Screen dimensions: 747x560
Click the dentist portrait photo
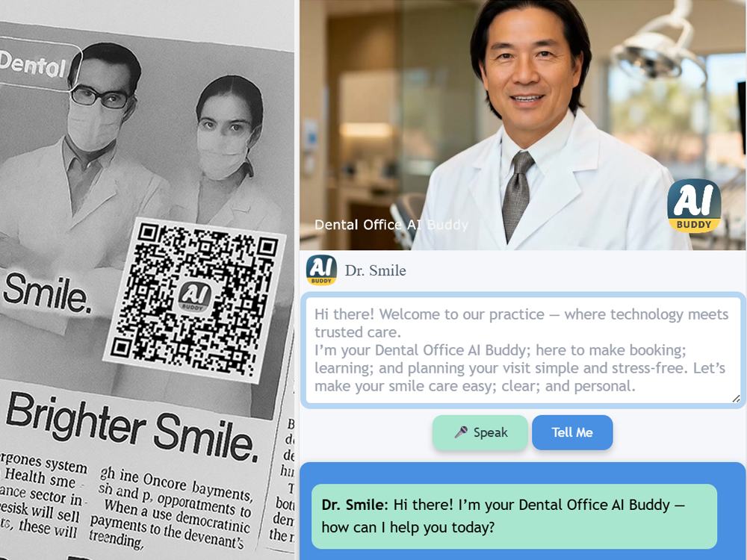tap(523, 125)
